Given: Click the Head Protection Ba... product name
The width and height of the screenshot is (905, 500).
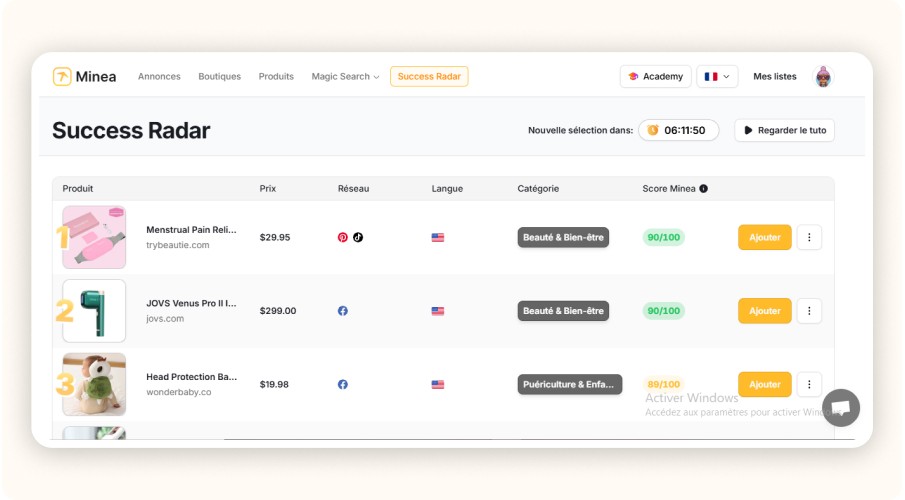Looking at the screenshot, I should 191,376.
